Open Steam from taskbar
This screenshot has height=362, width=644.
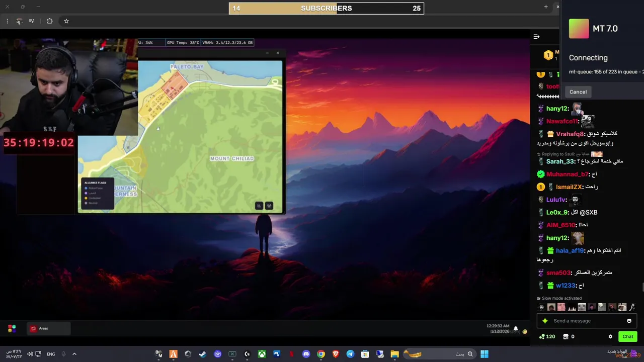tap(203, 354)
